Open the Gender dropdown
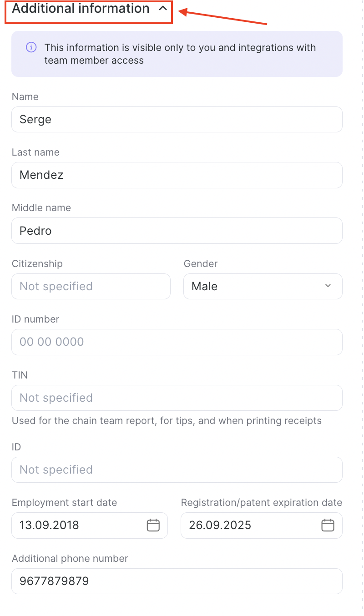This screenshot has height=616, width=364. 262,286
